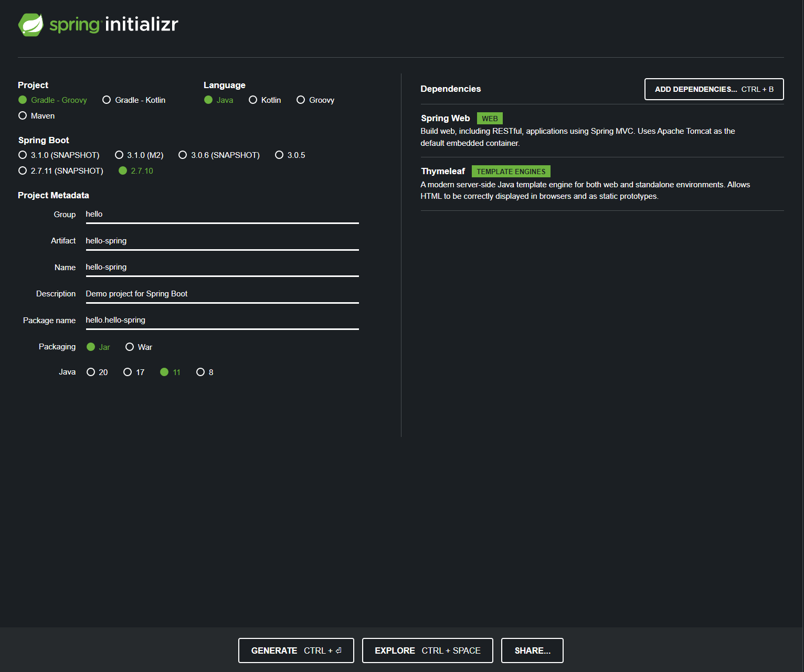Click the Thymeleaf description text
The image size is (804, 672).
point(585,190)
